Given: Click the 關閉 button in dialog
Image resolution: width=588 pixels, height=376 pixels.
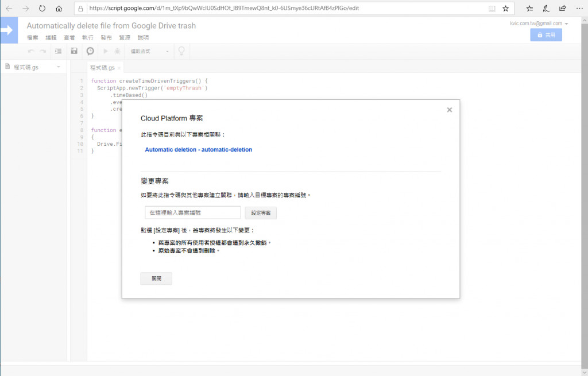Looking at the screenshot, I should pos(156,278).
